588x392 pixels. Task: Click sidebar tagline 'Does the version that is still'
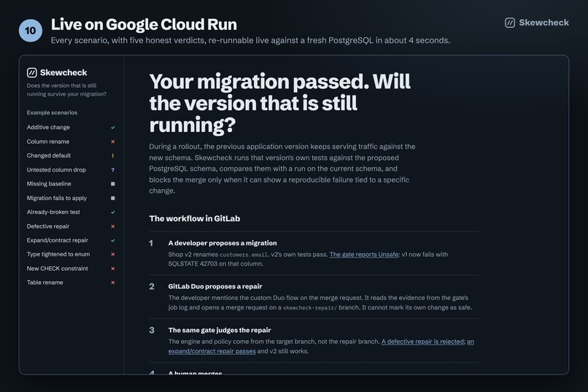pos(61,85)
